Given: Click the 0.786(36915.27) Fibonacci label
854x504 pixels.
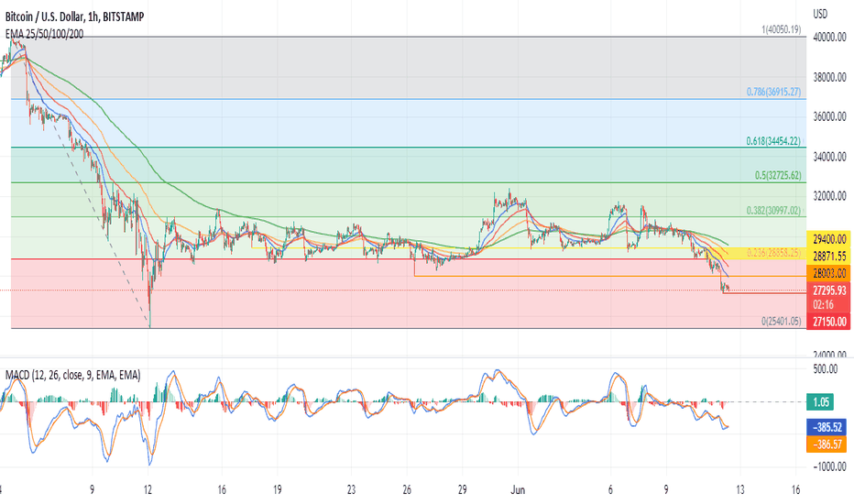Looking at the screenshot, I should (x=773, y=92).
